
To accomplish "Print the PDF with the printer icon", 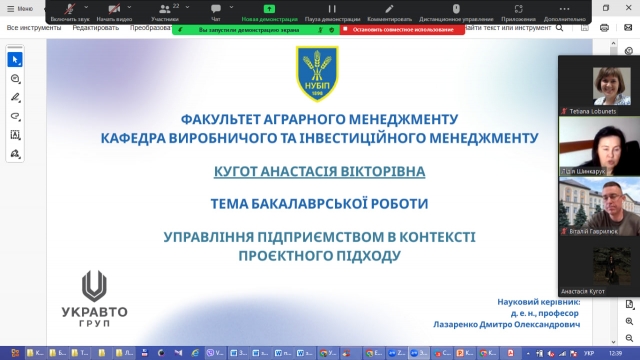I will click(604, 28).
